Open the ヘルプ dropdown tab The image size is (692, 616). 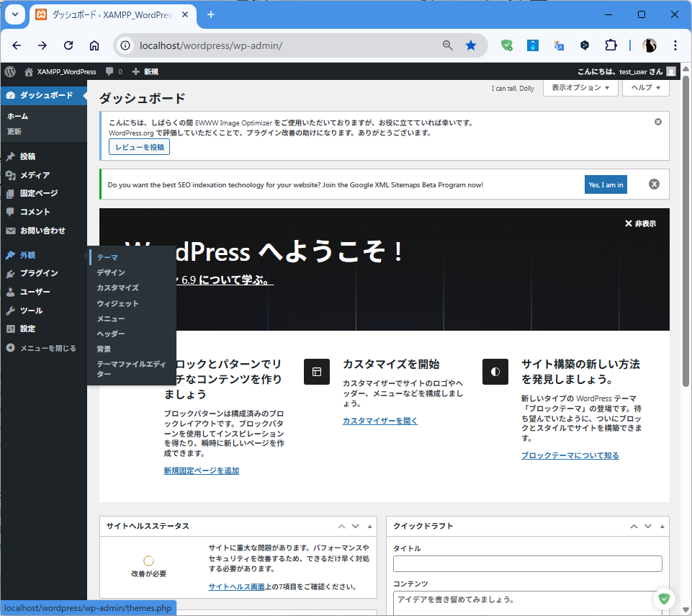pos(646,88)
